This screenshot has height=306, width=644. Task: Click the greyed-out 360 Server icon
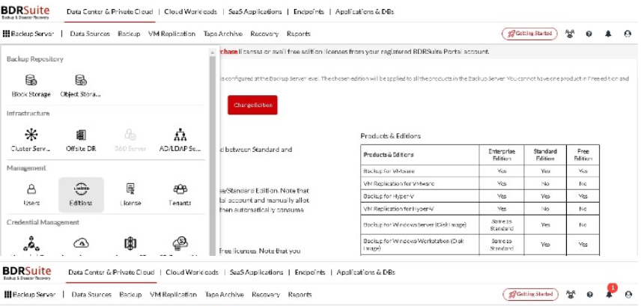click(x=130, y=135)
